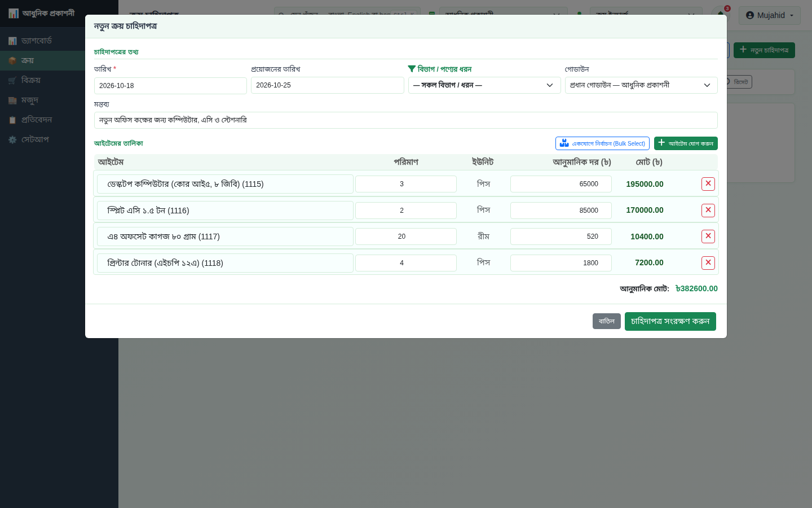812x508 pixels.
Task: Click the চাহিদাপত্র সংরক্ষণ করুন button
Action: coord(670,321)
